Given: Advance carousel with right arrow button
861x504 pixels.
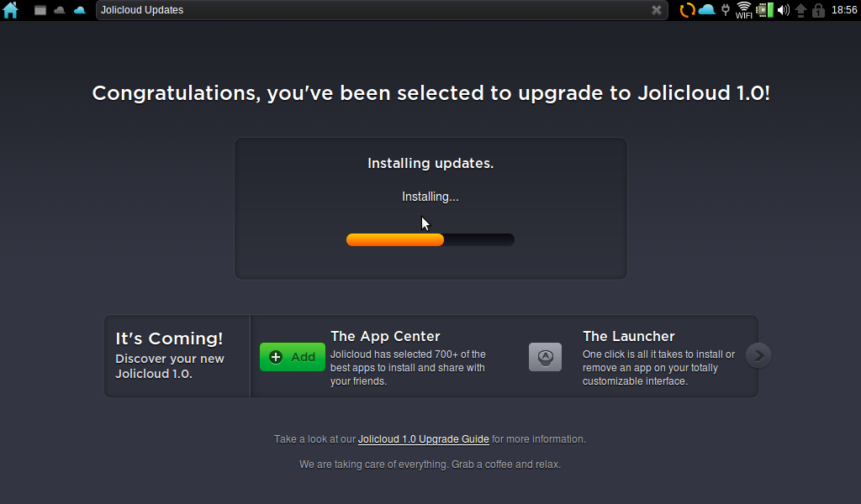Looking at the screenshot, I should coord(758,355).
